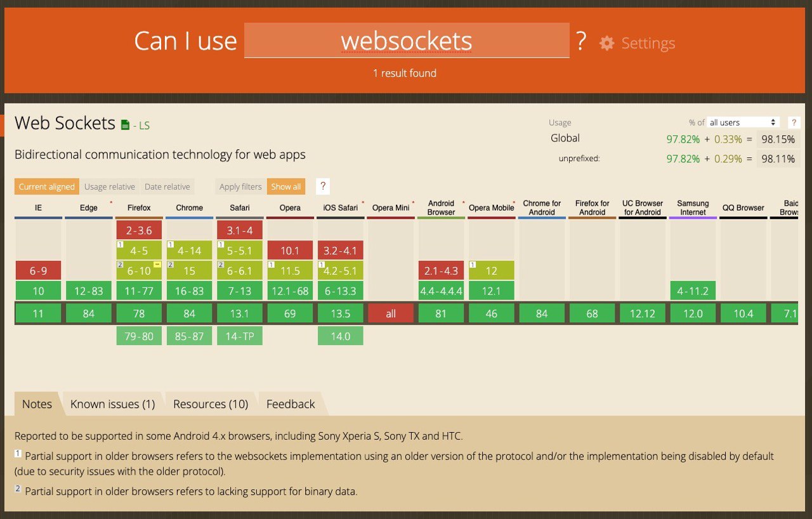Click Firefox for Android column header
Viewport: 812px width, 519px height.
592,208
